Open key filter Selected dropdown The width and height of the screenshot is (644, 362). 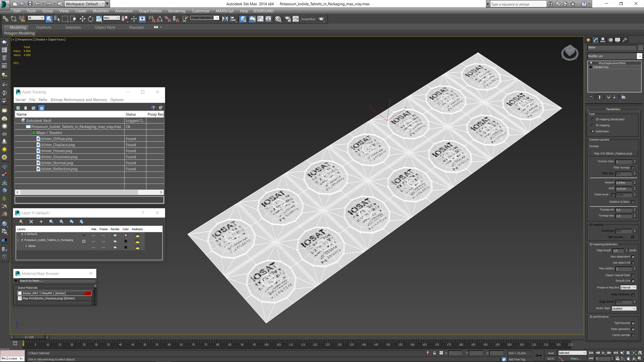[572, 353]
